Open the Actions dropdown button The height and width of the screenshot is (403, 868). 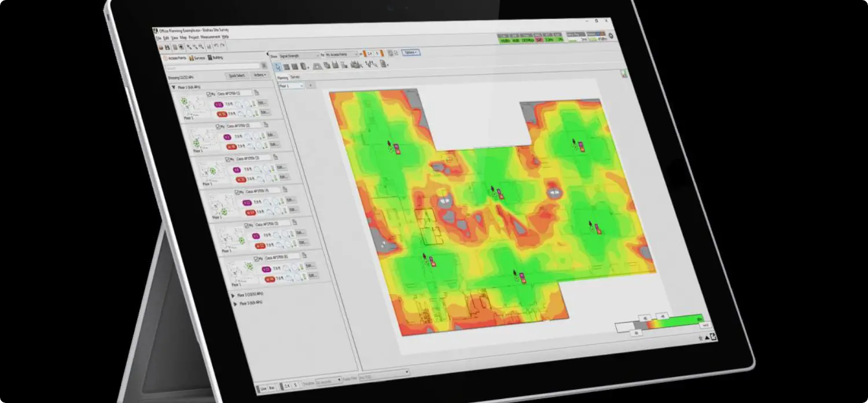[x=260, y=75]
